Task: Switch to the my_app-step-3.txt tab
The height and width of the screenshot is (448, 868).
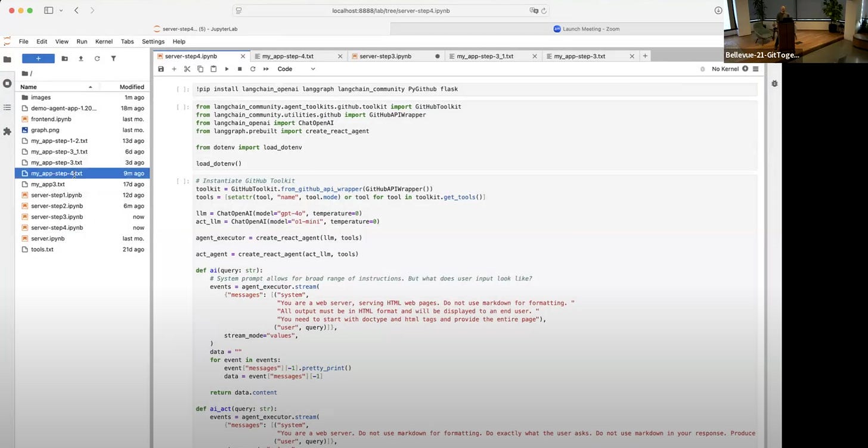Action: [x=590, y=56]
